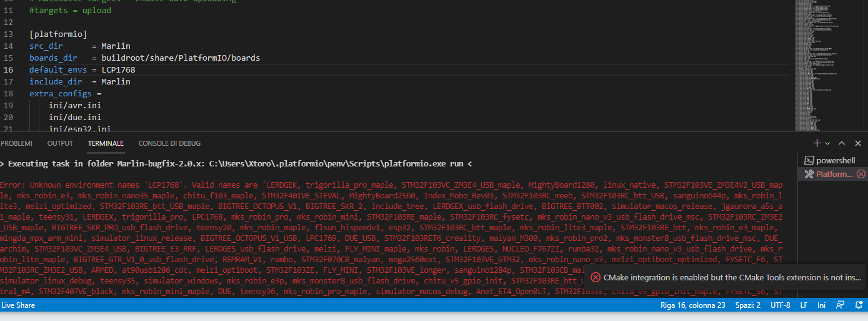Viewport: 868px width, 321px height.
Task: Click include_dir key on line 17
Action: point(56,81)
